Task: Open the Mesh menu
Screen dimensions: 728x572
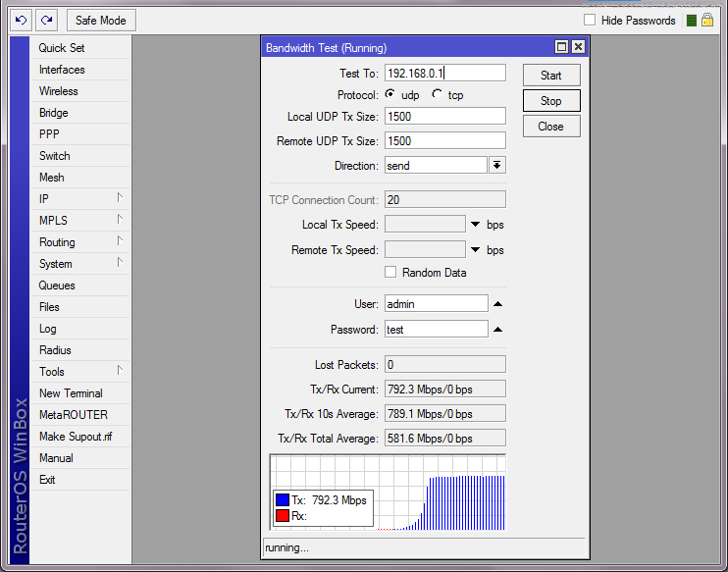Action: pos(79,178)
